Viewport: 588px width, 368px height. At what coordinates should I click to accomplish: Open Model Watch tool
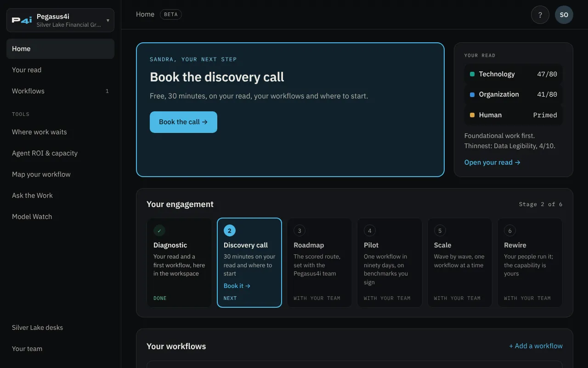60,217
